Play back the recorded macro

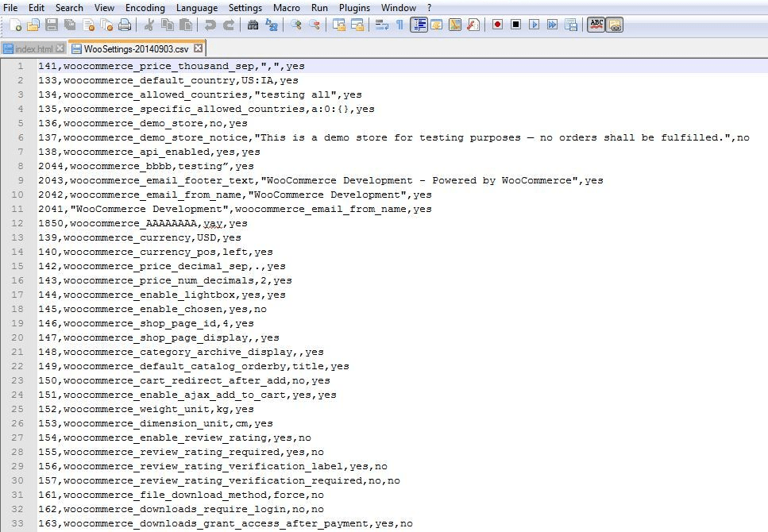pyautogui.click(x=534, y=25)
